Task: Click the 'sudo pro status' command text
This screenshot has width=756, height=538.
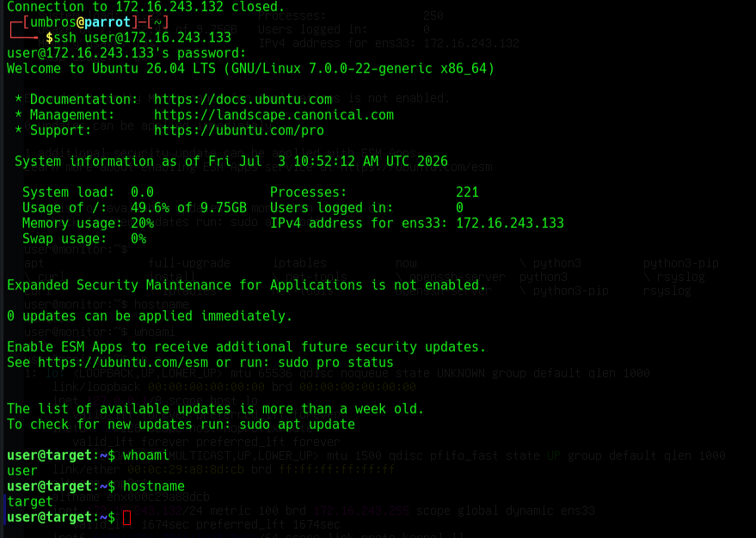Action: point(335,362)
